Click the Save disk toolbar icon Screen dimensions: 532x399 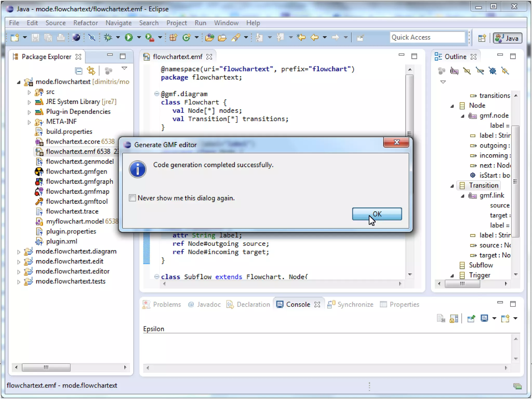tap(35, 38)
